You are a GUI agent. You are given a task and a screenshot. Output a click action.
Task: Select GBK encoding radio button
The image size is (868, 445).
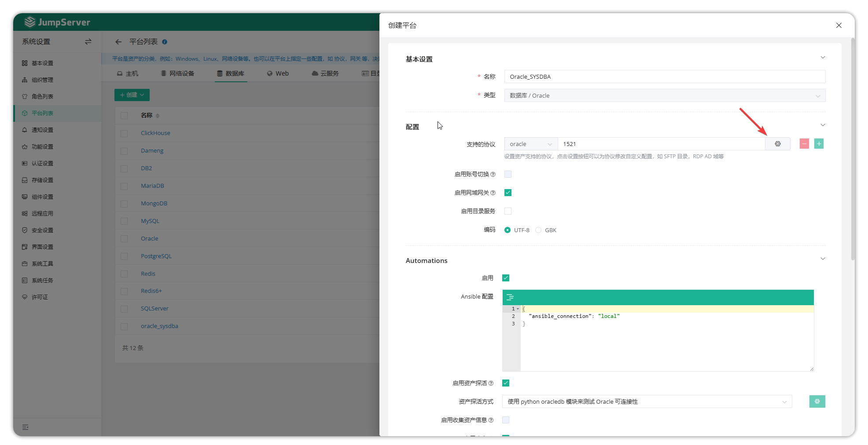point(538,230)
